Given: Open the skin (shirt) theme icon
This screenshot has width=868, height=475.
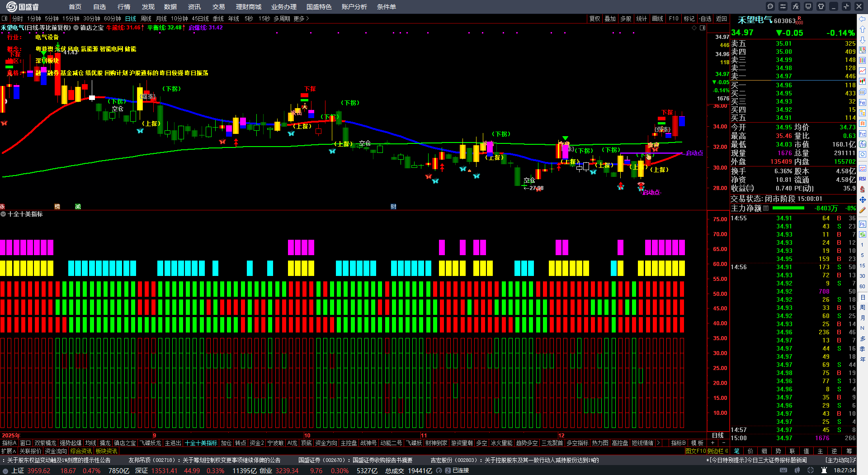Looking at the screenshot, I should pyautogui.click(x=821, y=6).
